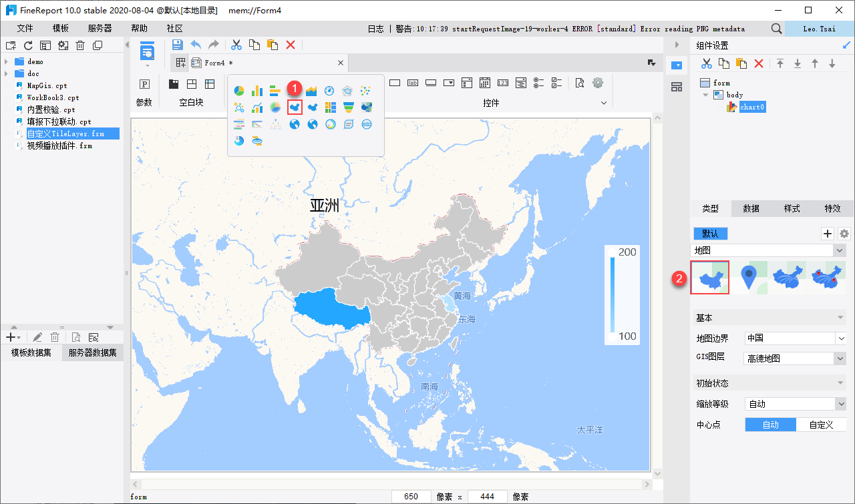The height and width of the screenshot is (504, 855).
Task: Insert a radar chart component
Action: [x=347, y=91]
